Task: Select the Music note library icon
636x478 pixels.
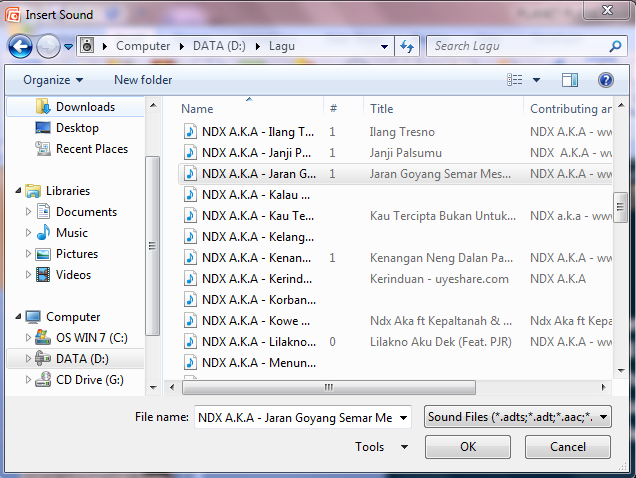Action: (x=43, y=232)
